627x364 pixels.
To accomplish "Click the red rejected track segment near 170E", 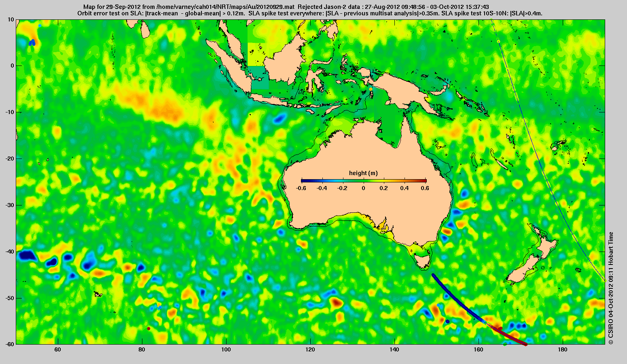I will click(510, 336).
